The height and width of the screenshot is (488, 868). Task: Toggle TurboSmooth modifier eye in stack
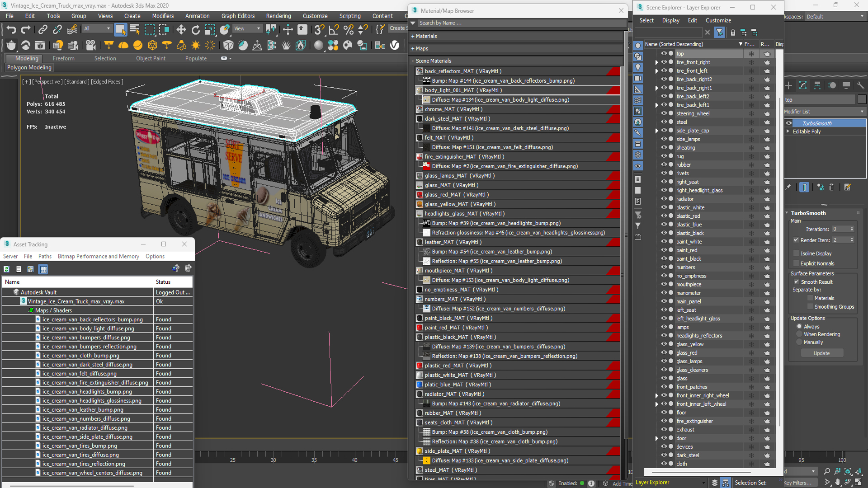click(789, 123)
